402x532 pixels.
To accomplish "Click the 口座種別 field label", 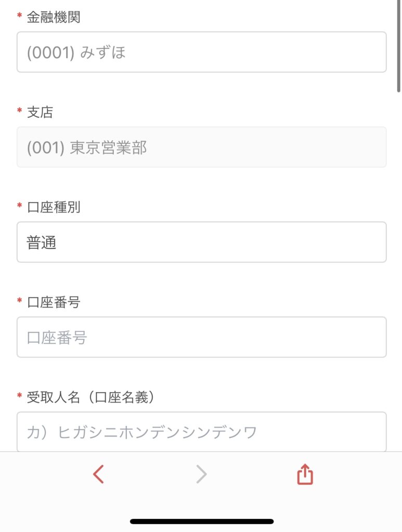I will (54, 207).
